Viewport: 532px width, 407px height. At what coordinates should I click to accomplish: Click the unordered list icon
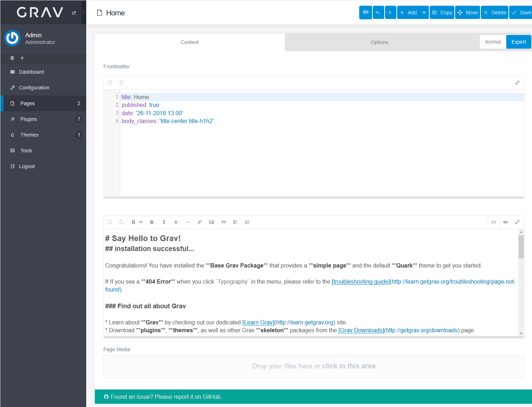[x=235, y=222]
